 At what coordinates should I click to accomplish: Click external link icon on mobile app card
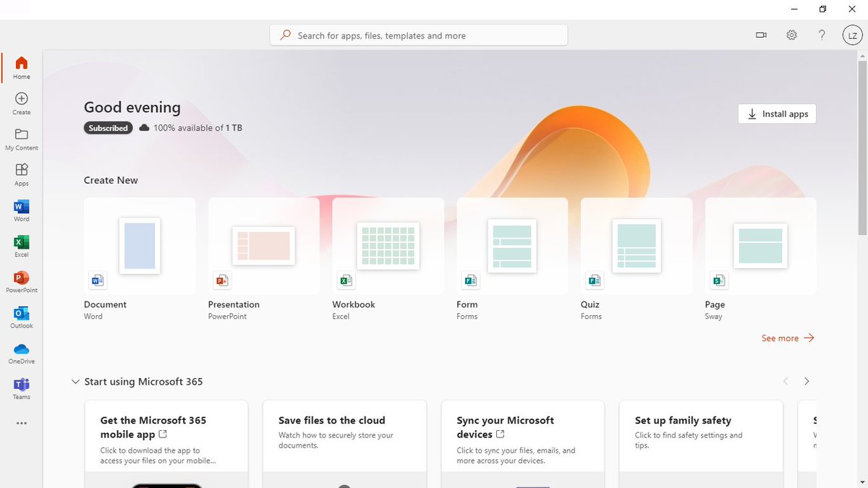(163, 435)
